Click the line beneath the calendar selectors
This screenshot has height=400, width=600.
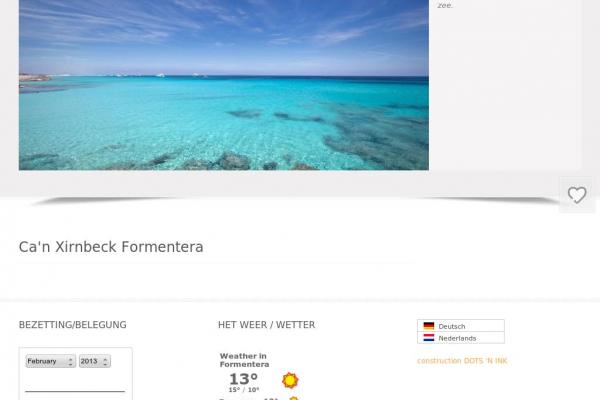75,391
